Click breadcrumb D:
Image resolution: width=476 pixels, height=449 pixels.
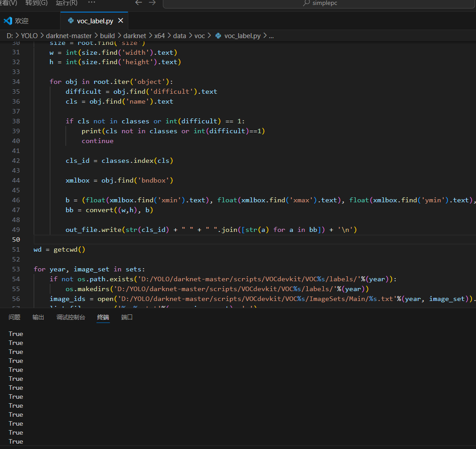coord(10,36)
